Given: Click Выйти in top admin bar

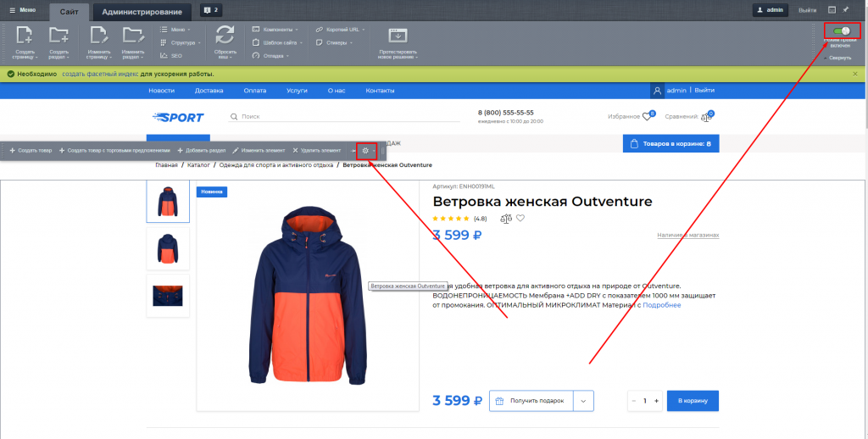Looking at the screenshot, I should [807, 10].
